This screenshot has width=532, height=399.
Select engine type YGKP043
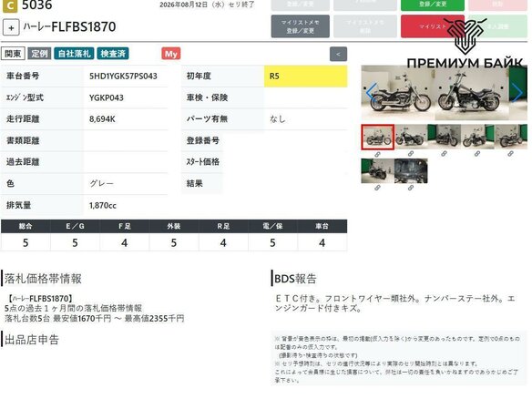tap(107, 97)
